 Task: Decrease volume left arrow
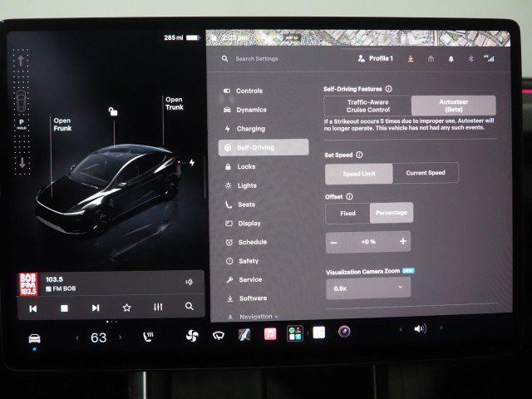401,329
